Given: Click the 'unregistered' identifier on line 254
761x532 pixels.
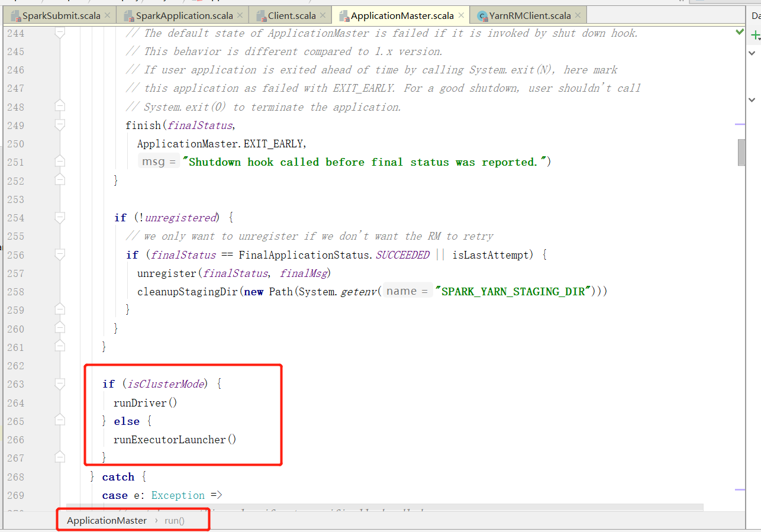Looking at the screenshot, I should coord(181,217).
